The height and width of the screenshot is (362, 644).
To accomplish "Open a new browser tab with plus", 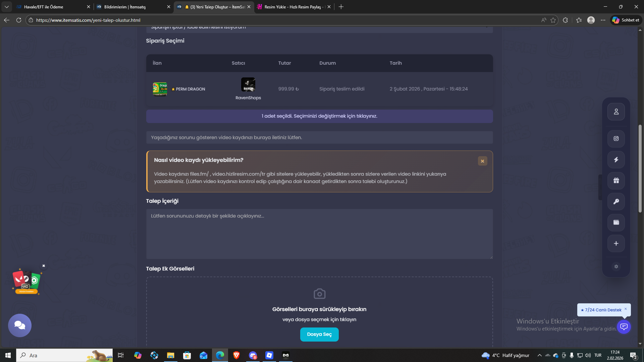I will (x=341, y=7).
